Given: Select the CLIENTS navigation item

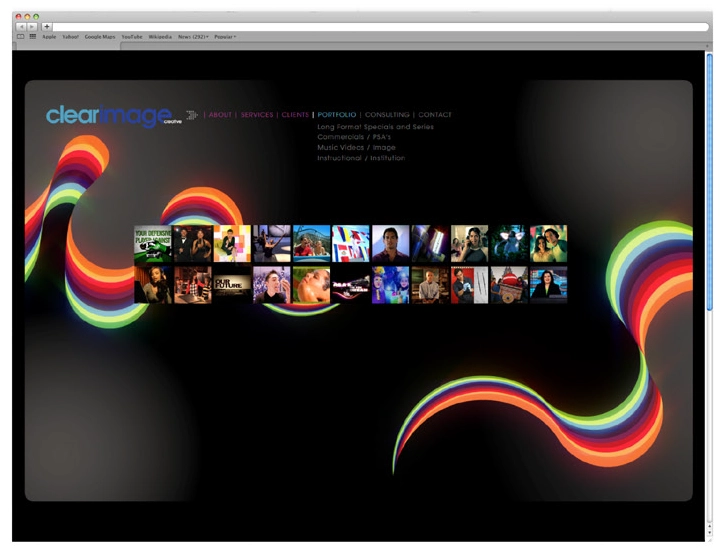Looking at the screenshot, I should tap(295, 115).
